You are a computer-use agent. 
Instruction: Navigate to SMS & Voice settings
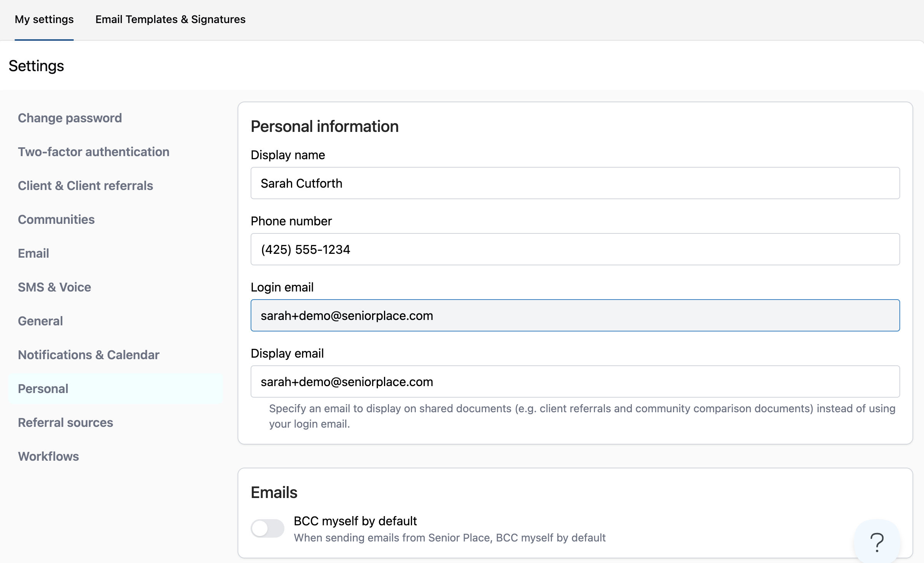54,287
